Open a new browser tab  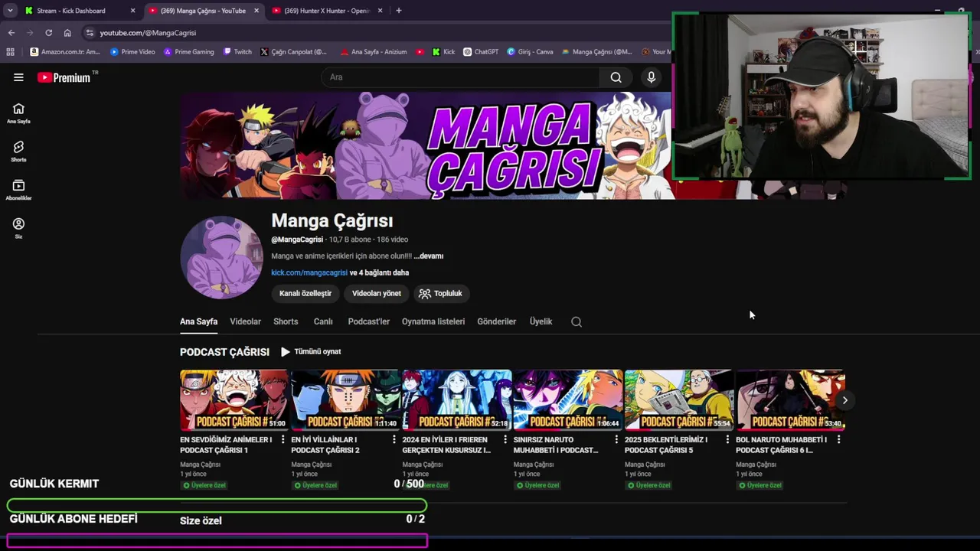(399, 11)
